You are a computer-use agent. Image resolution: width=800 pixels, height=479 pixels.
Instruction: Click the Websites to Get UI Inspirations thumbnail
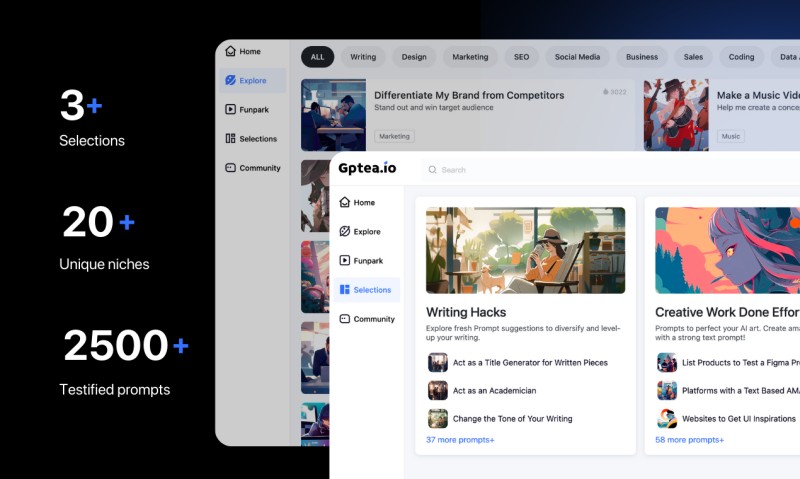pos(666,418)
